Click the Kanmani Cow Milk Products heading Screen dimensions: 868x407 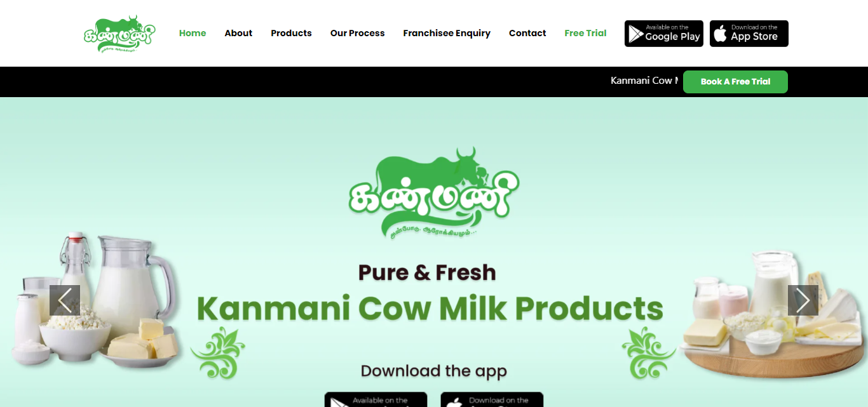pyautogui.click(x=430, y=308)
